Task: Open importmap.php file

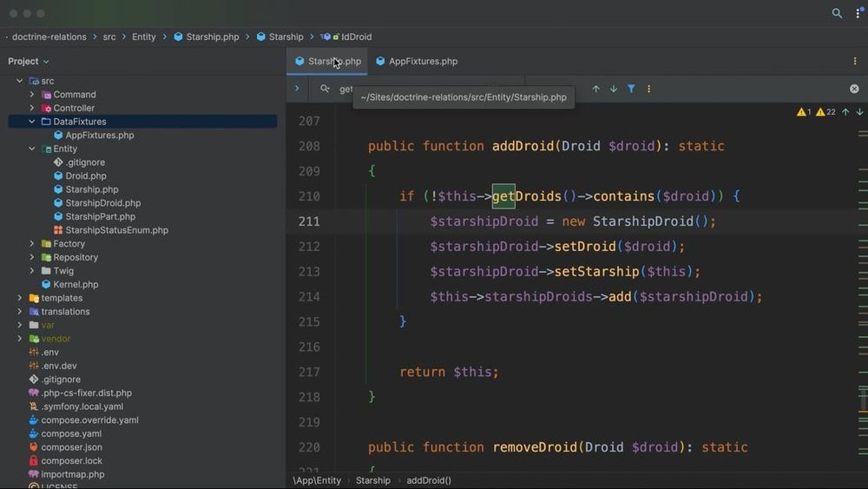Action: tap(73, 474)
